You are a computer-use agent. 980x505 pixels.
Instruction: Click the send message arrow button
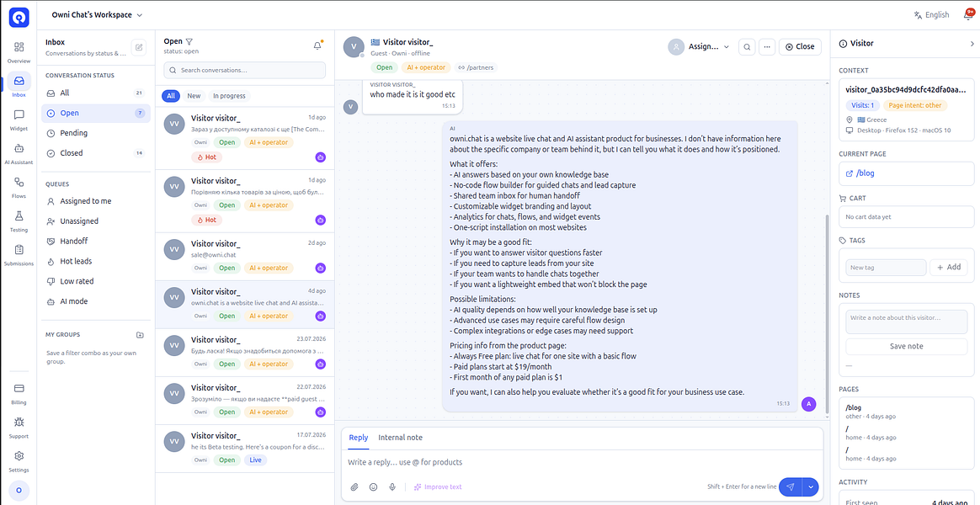point(791,486)
